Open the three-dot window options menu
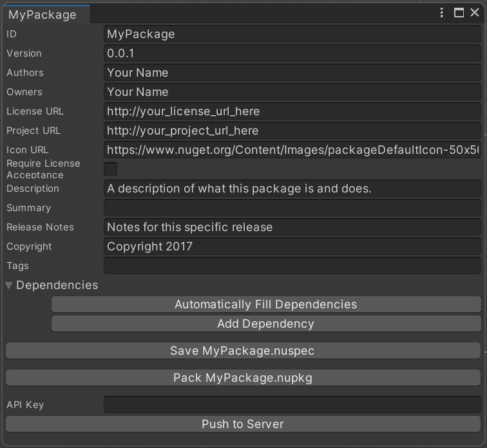The image size is (487, 448). point(442,13)
